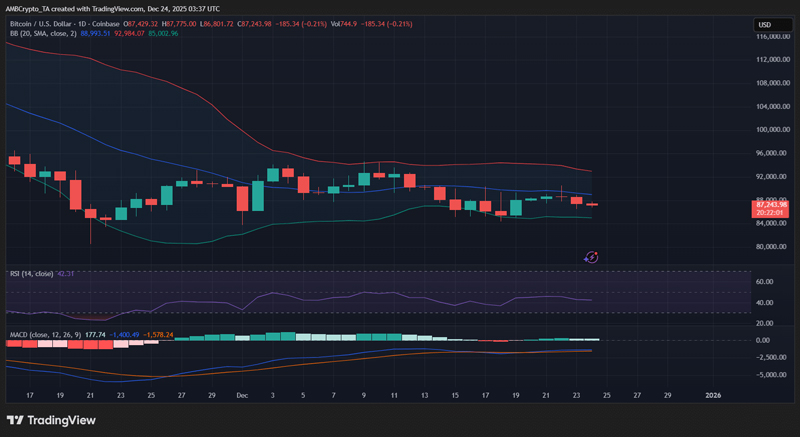
Task: Click the purple lightning event icon on chart
Action: click(x=591, y=257)
